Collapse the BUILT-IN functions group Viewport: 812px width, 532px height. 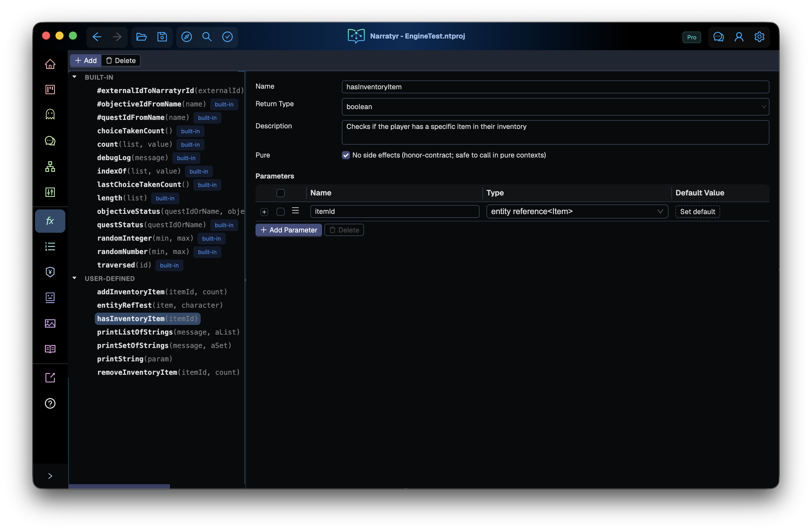coord(74,77)
